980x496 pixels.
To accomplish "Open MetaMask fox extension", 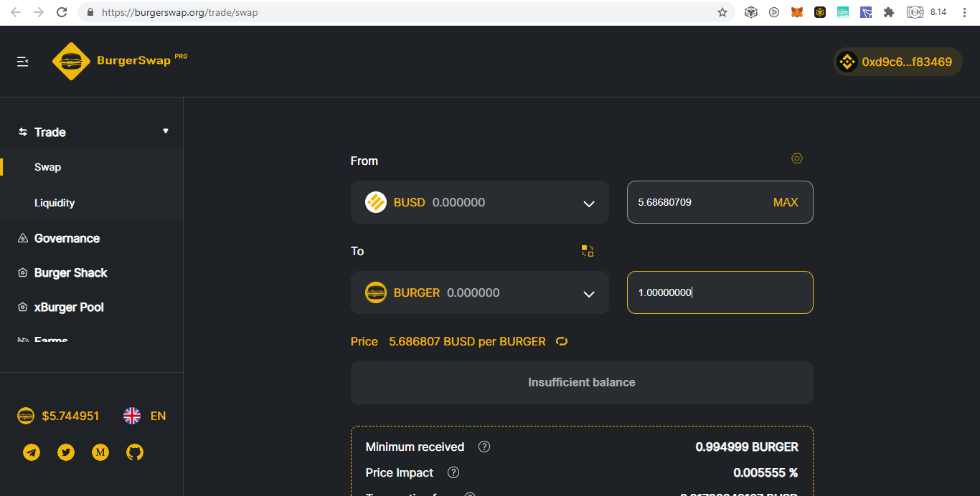I will coord(797,12).
